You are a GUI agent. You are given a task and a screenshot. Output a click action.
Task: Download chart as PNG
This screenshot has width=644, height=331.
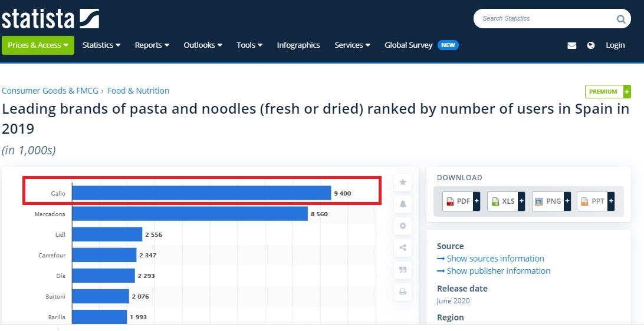tap(551, 201)
